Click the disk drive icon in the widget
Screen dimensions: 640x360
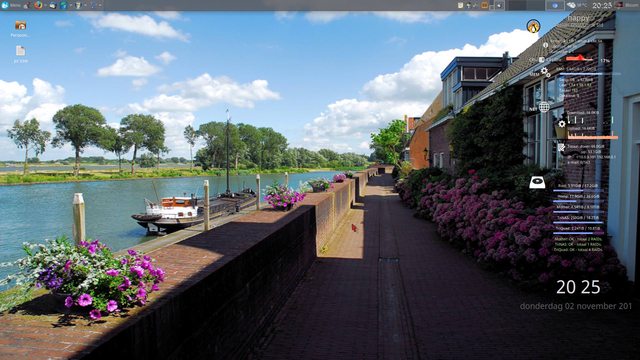[x=537, y=182]
